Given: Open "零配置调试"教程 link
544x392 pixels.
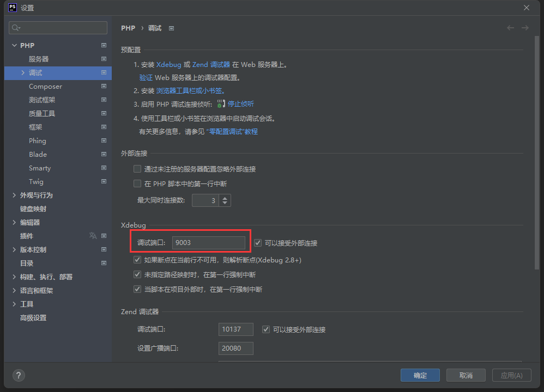Looking at the screenshot, I should tap(232, 131).
